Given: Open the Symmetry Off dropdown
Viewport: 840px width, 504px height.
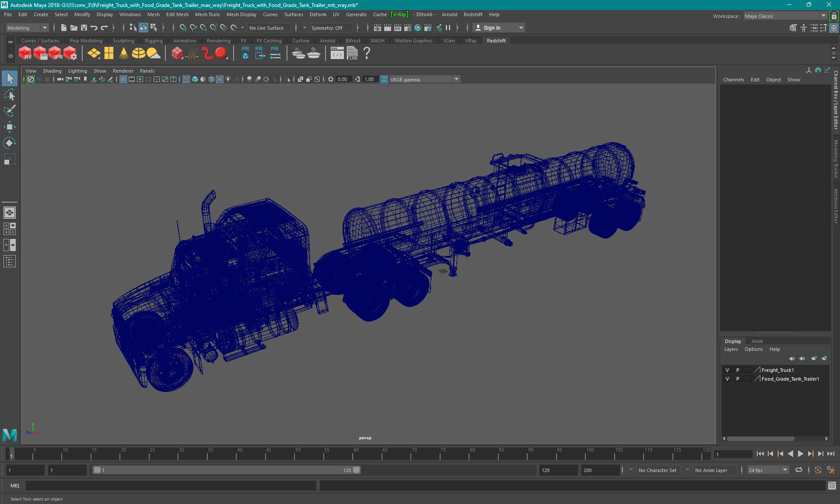Looking at the screenshot, I should 330,28.
